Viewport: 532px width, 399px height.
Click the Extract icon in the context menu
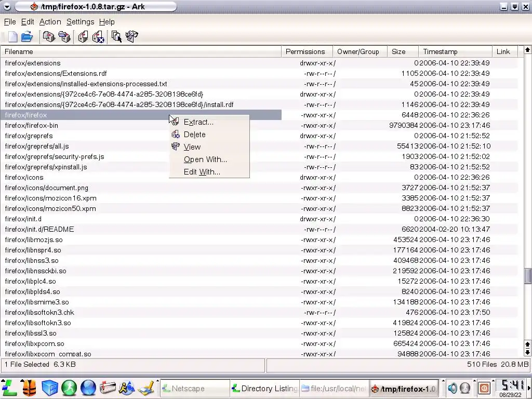click(x=175, y=122)
